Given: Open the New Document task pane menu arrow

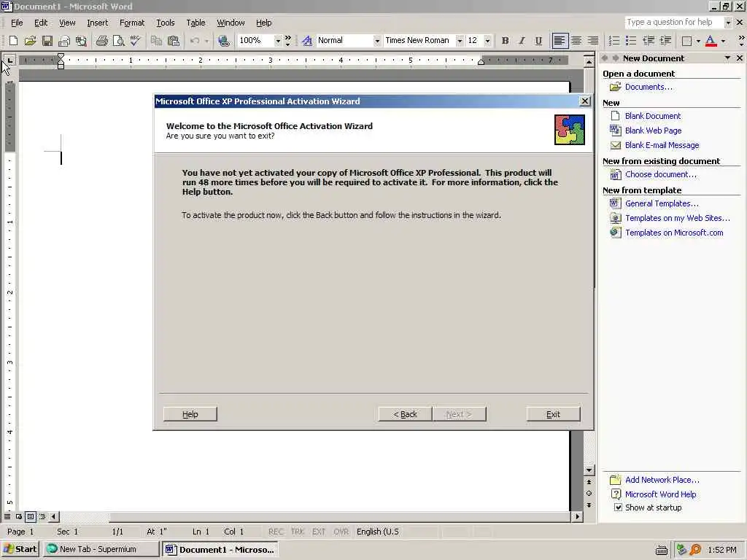Looking at the screenshot, I should click(x=727, y=58).
